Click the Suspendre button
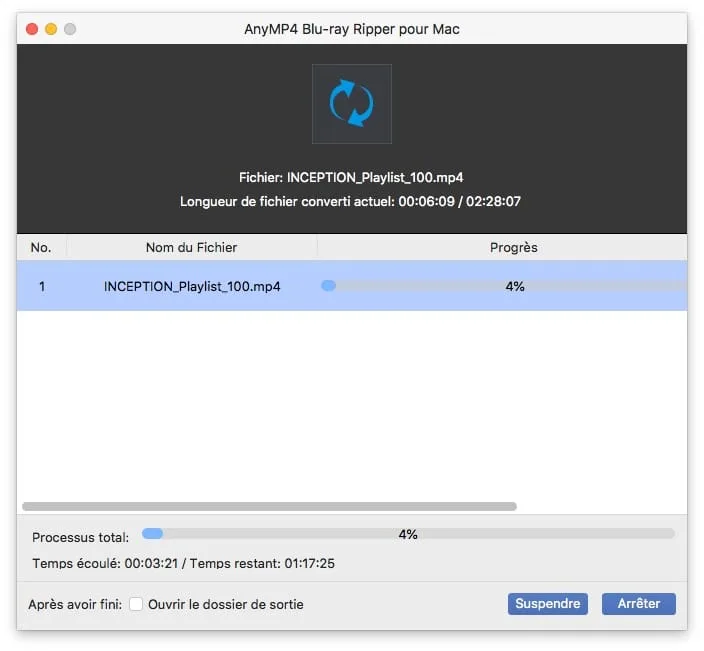704x651 pixels. 548,603
